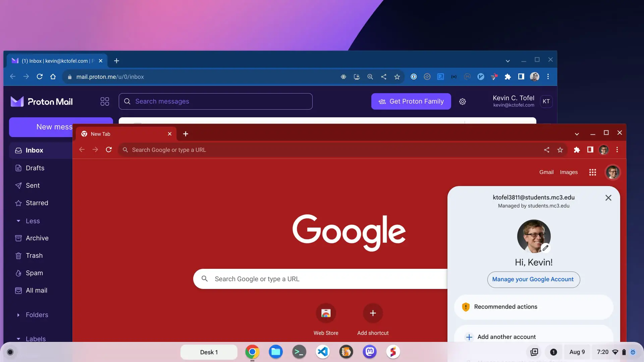The image size is (644, 362).
Task: Compose with New message button
Action: 41,127
